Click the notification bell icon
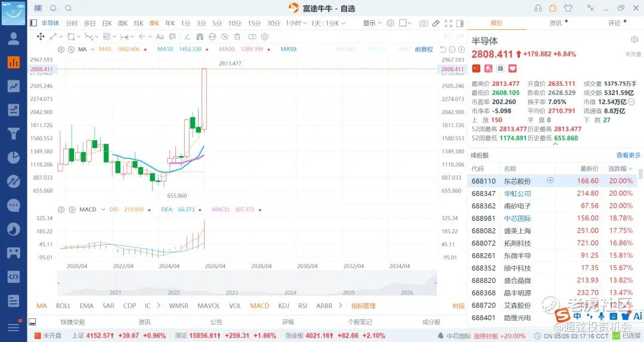This screenshot has height=342, width=644. coord(54,8)
